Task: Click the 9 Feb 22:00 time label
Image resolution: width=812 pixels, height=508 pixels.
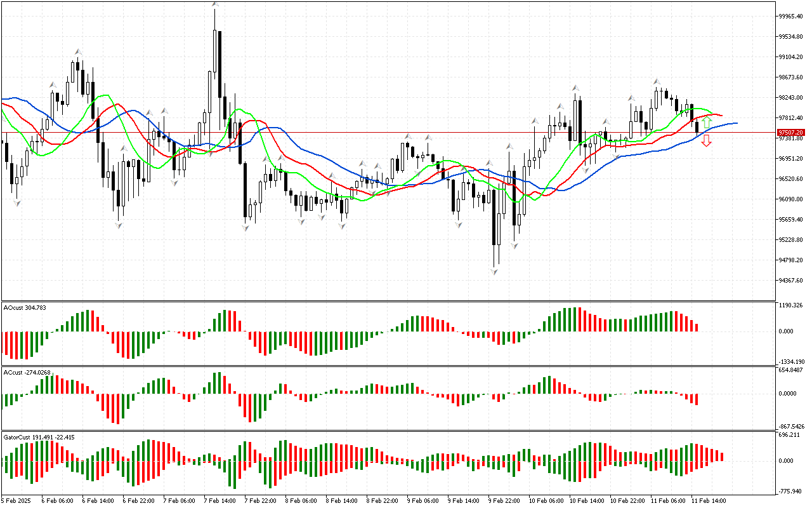Action: (x=504, y=501)
